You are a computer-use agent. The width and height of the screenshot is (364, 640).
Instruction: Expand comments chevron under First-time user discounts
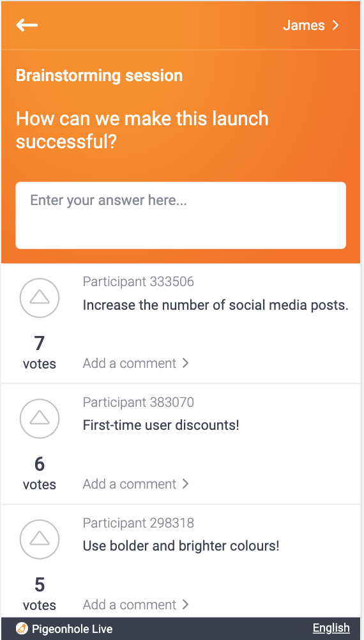tap(185, 484)
